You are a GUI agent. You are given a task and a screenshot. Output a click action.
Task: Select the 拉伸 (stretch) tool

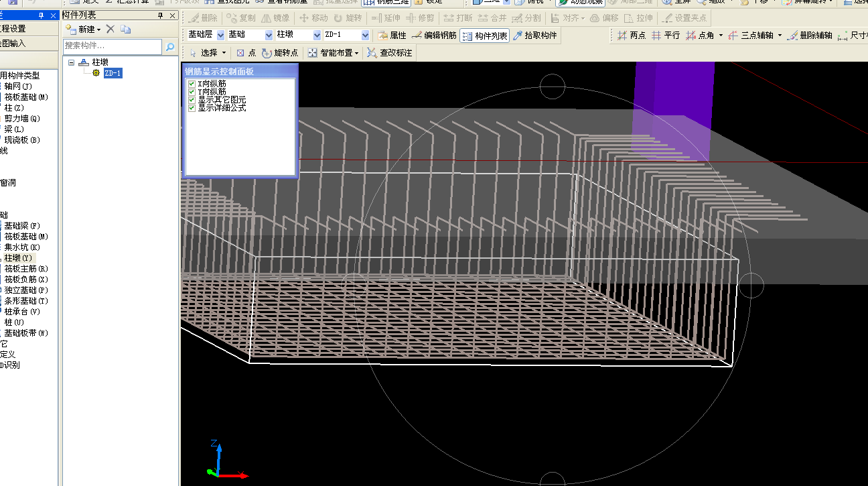pos(638,18)
